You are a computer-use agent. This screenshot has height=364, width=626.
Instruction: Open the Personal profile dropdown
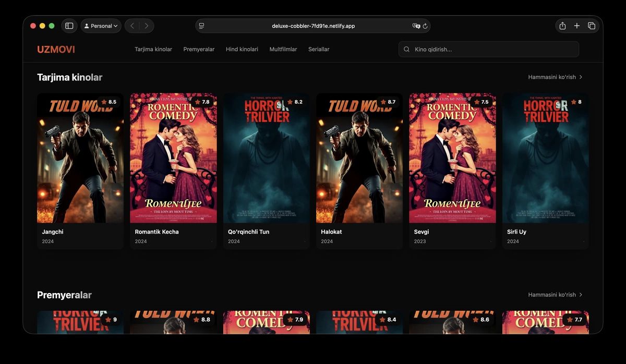[101, 26]
